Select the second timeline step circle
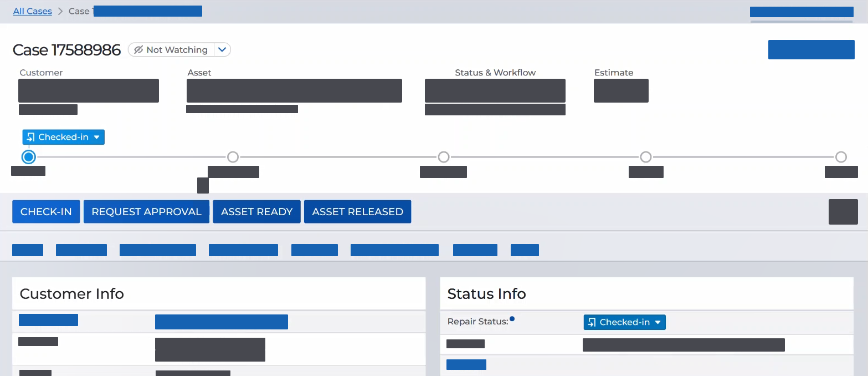The width and height of the screenshot is (868, 376). [233, 157]
